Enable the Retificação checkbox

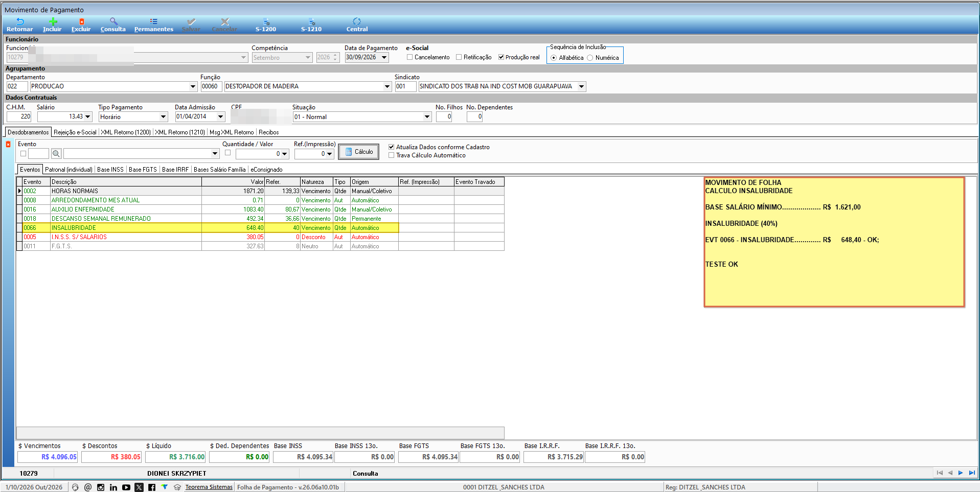[x=459, y=57]
